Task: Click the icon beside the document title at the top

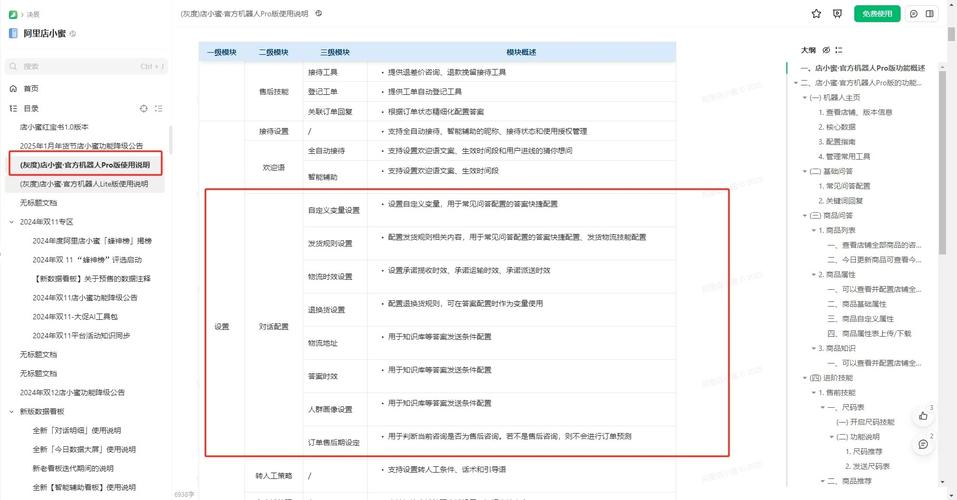Action: coord(319,13)
